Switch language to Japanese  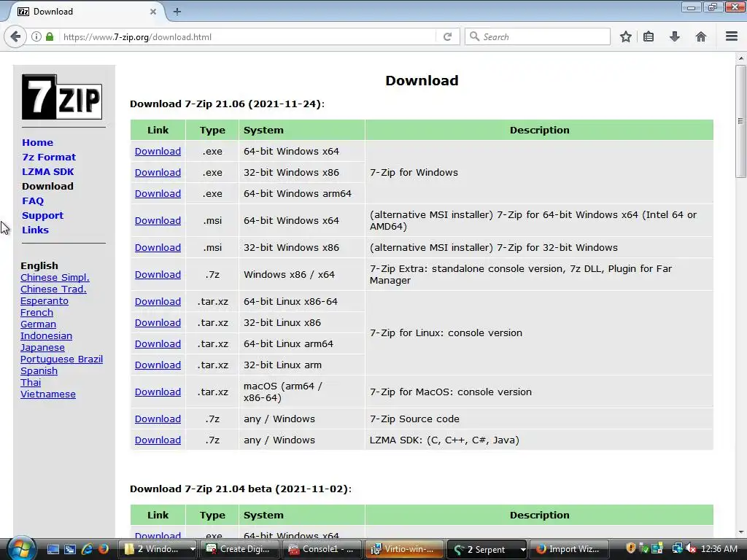(42, 348)
